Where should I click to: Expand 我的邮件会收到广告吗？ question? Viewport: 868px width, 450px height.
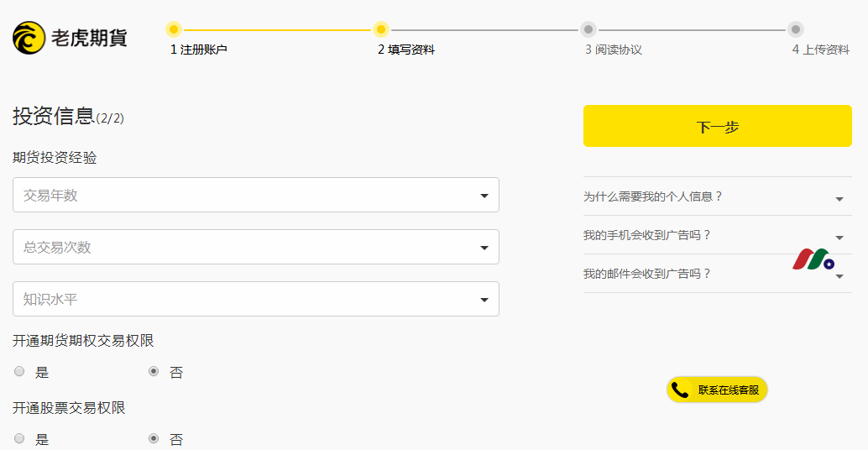pyautogui.click(x=718, y=274)
